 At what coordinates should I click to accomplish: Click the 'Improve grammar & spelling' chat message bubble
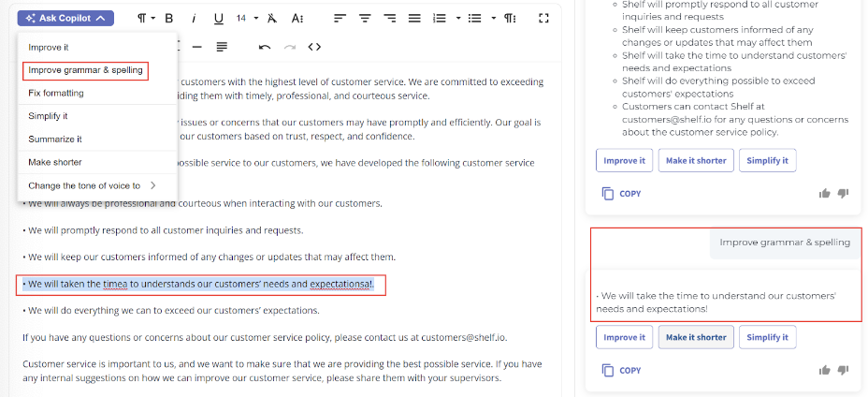pyautogui.click(x=785, y=243)
